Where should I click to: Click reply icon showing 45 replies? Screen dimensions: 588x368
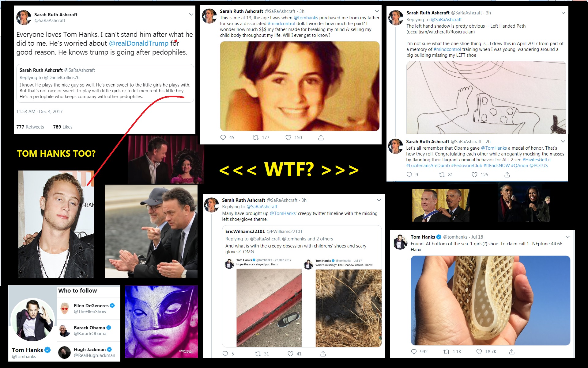click(x=223, y=138)
